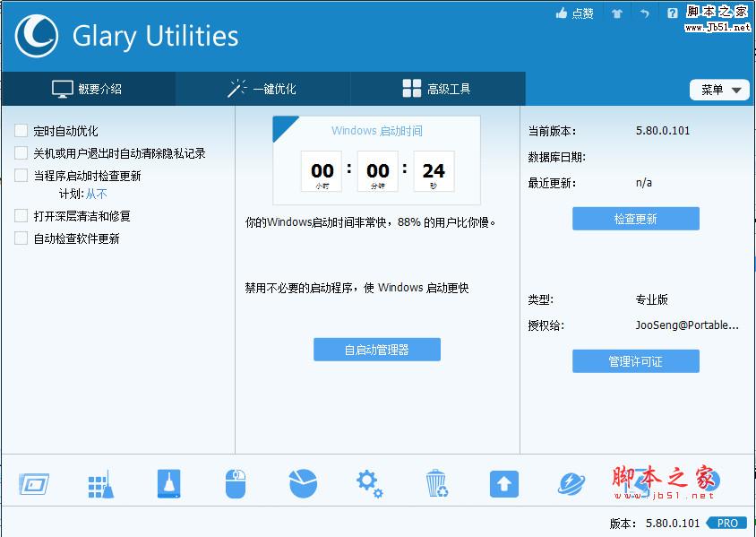This screenshot has height=537, width=756.
Task: Open the disk cleaner window icon in bottom toolbar
Action: click(x=34, y=483)
